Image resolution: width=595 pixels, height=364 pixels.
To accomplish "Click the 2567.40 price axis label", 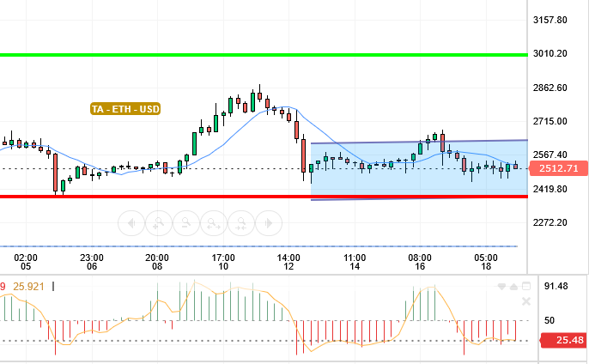I will pos(549,155).
